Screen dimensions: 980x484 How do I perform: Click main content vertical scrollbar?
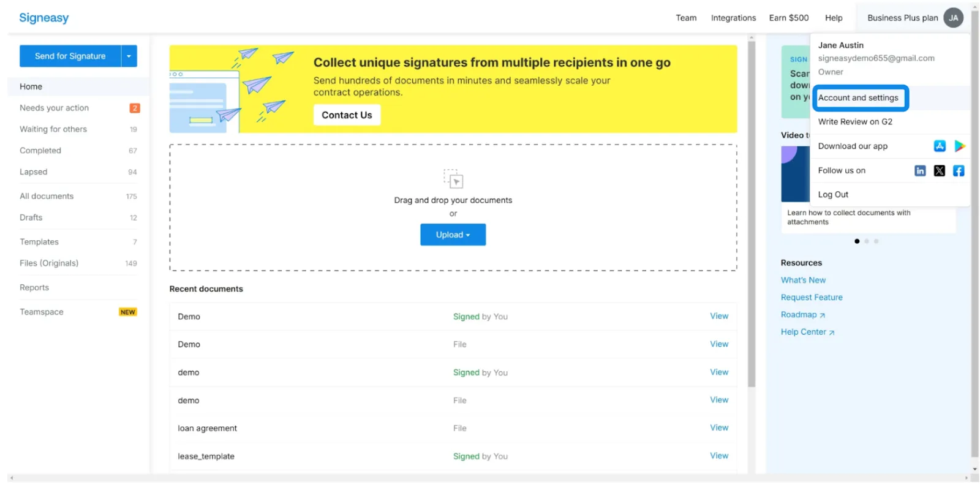752,214
